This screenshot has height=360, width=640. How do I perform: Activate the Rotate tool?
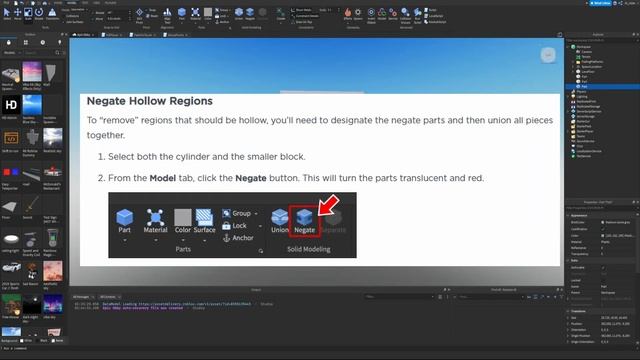[39, 14]
